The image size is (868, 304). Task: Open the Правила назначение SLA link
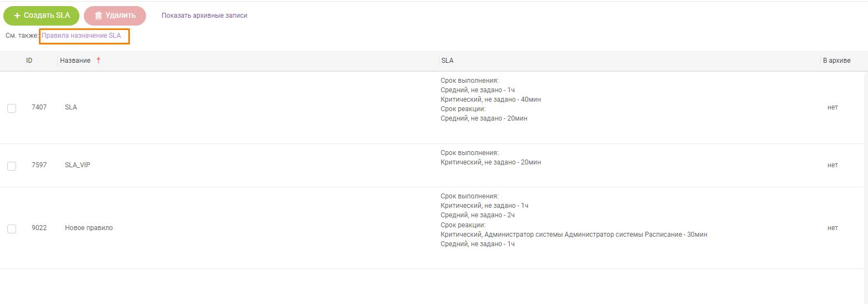81,36
